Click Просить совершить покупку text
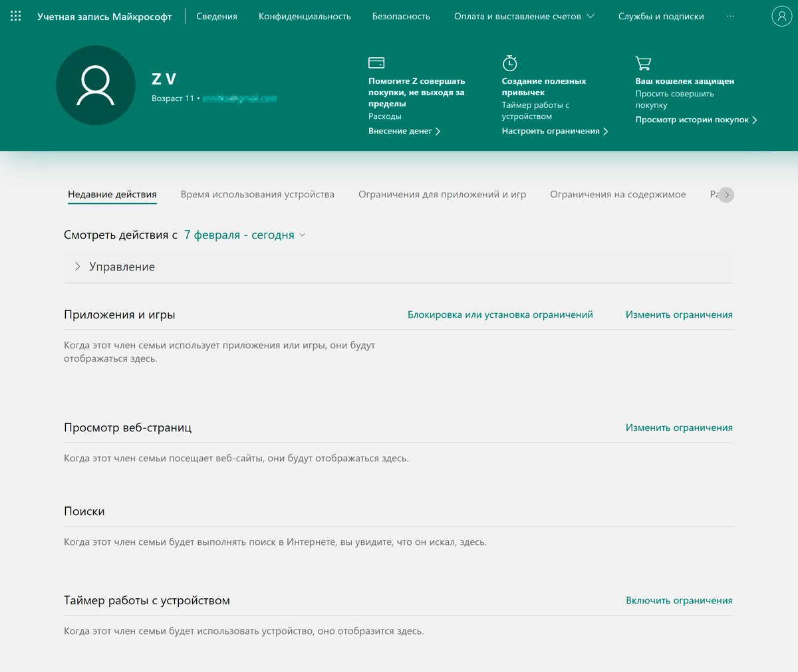The width and height of the screenshot is (798, 672). coord(674,99)
